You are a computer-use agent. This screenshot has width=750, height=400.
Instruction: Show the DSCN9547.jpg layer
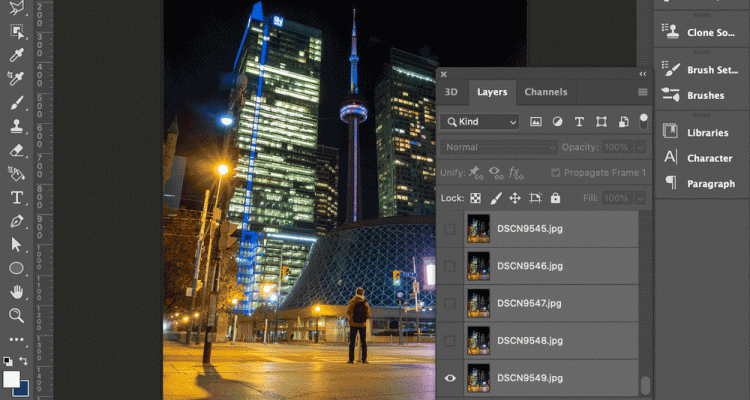click(450, 303)
